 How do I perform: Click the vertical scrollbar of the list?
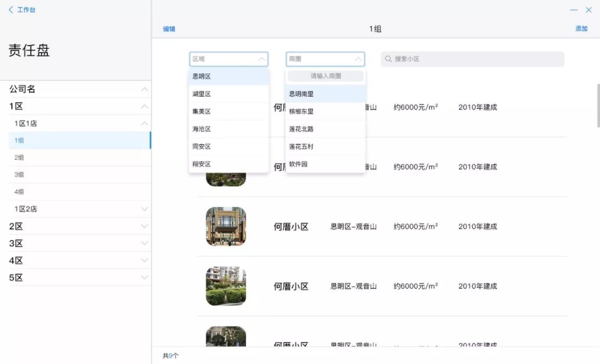(x=598, y=105)
